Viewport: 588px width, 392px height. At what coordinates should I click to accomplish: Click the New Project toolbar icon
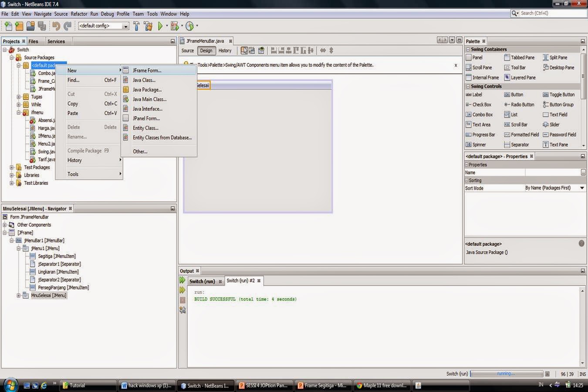pyautogui.click(x=19, y=26)
